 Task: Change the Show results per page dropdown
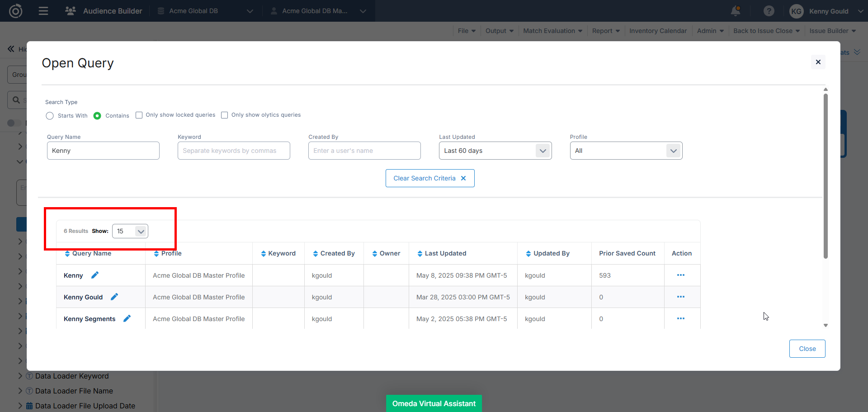130,231
